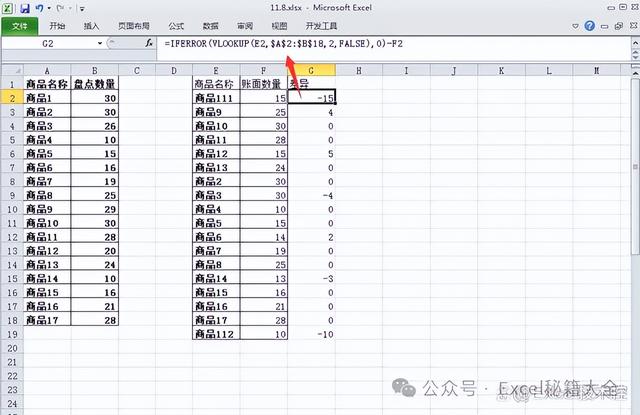Viewport: 640px width, 415px height.
Task: Select column H header
Action: click(359, 71)
